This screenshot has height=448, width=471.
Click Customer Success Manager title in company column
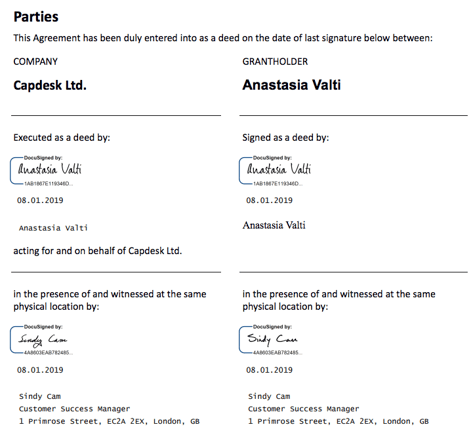tap(74, 409)
